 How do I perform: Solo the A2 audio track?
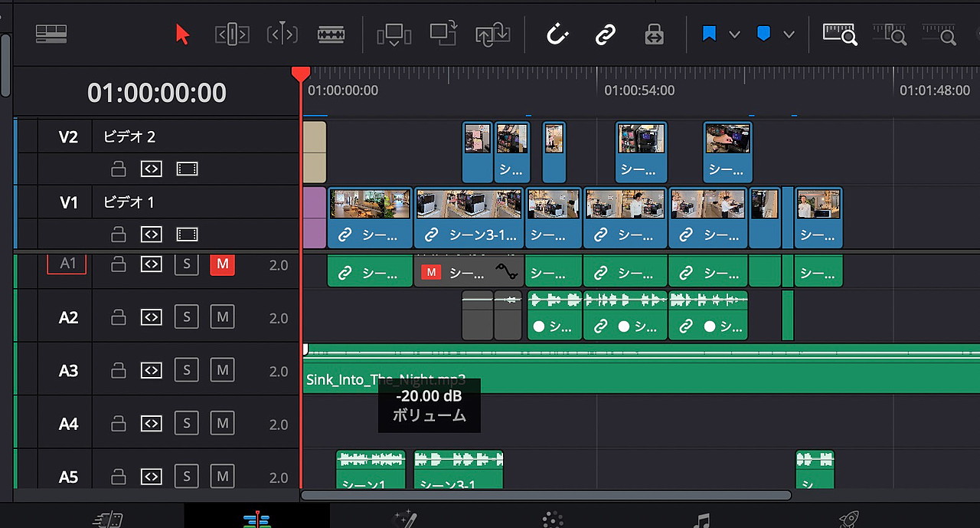pyautogui.click(x=186, y=317)
